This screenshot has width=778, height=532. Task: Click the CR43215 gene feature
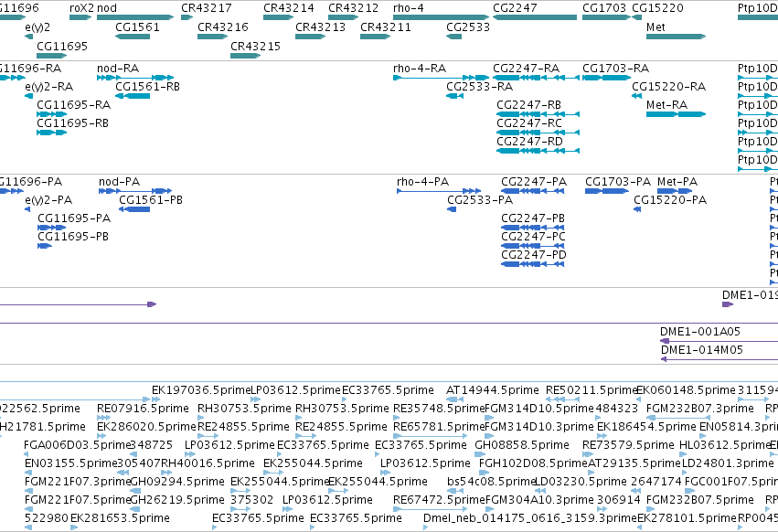[245, 56]
